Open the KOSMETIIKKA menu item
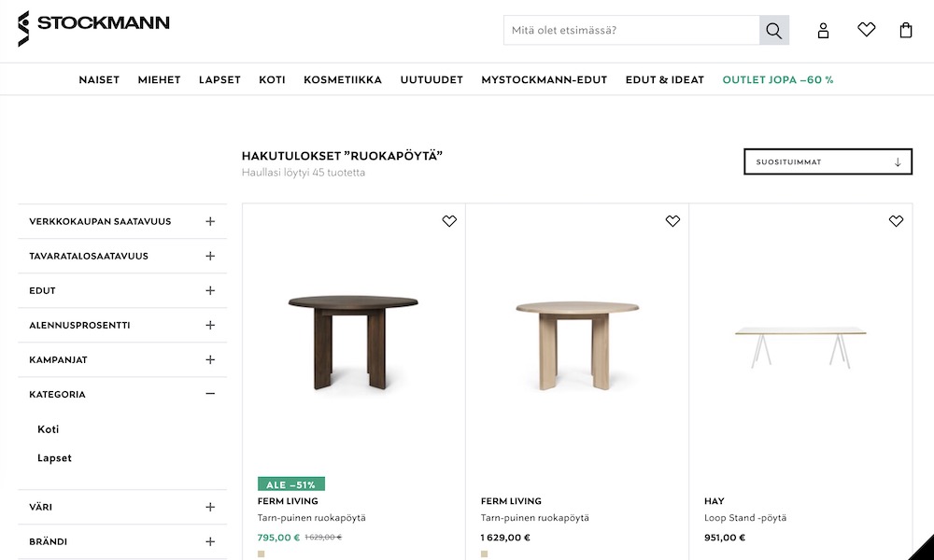 pos(342,79)
